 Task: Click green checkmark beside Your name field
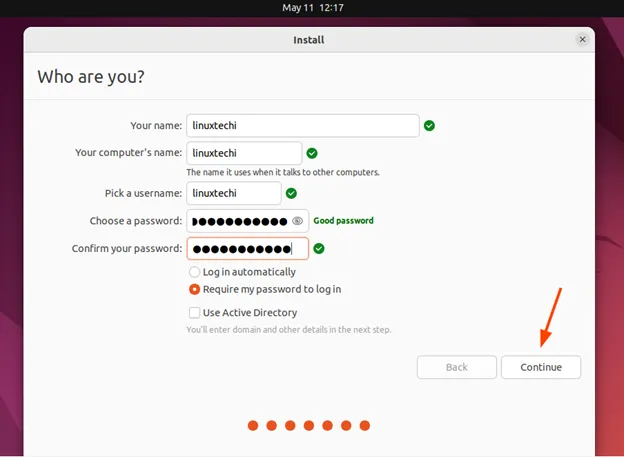(429, 126)
